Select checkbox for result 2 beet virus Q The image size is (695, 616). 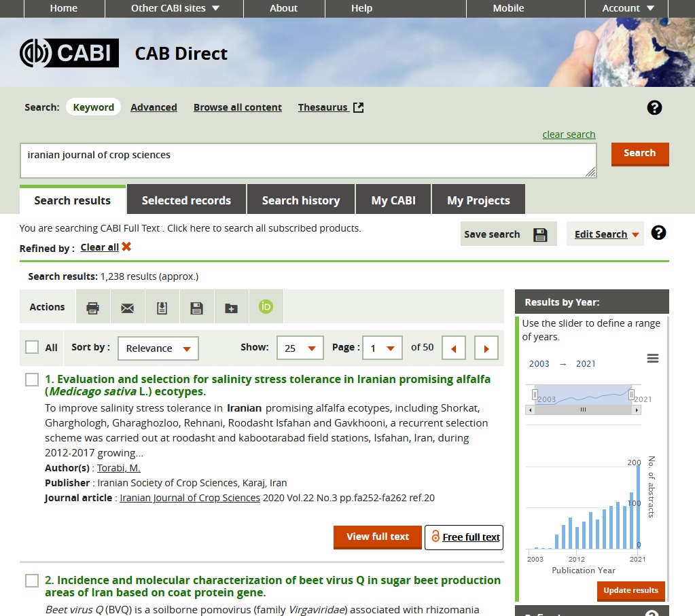pyautogui.click(x=32, y=581)
